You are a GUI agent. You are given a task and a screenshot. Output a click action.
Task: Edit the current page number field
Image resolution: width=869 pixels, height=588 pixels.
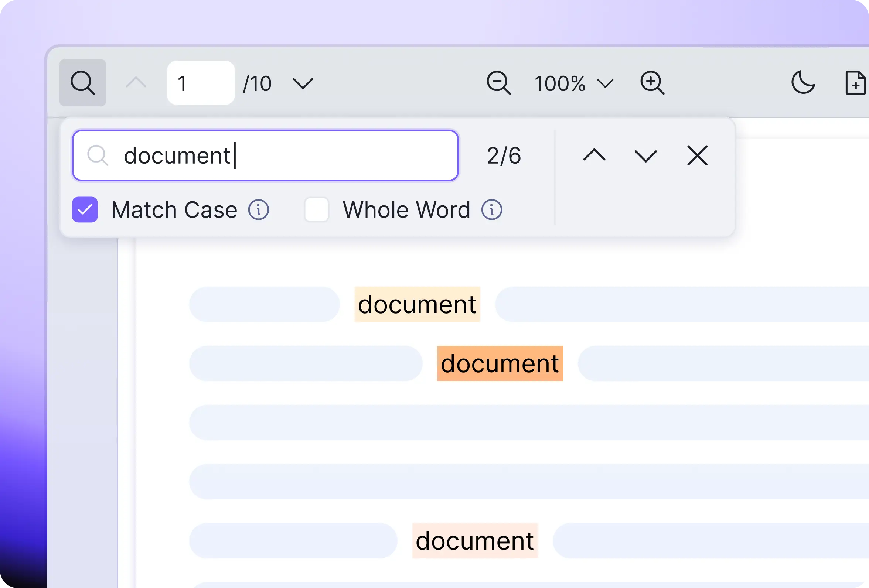click(x=201, y=83)
